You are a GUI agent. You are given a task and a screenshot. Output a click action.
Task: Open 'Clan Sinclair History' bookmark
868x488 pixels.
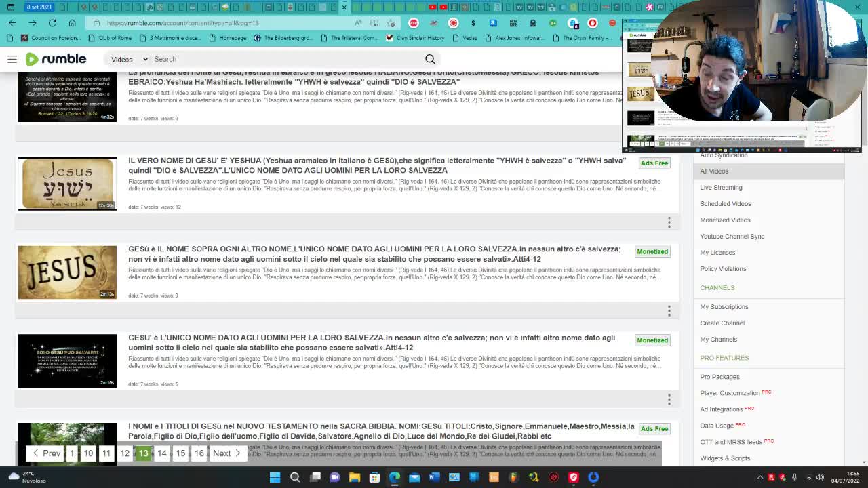point(415,38)
